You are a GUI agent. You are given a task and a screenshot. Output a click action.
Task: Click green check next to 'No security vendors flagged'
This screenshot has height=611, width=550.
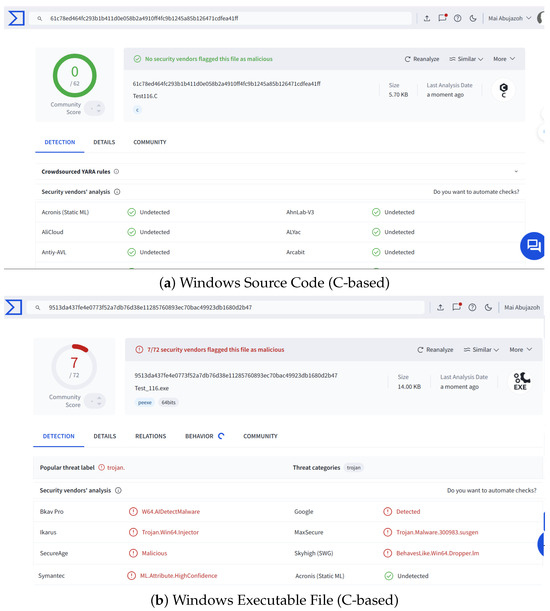click(137, 59)
